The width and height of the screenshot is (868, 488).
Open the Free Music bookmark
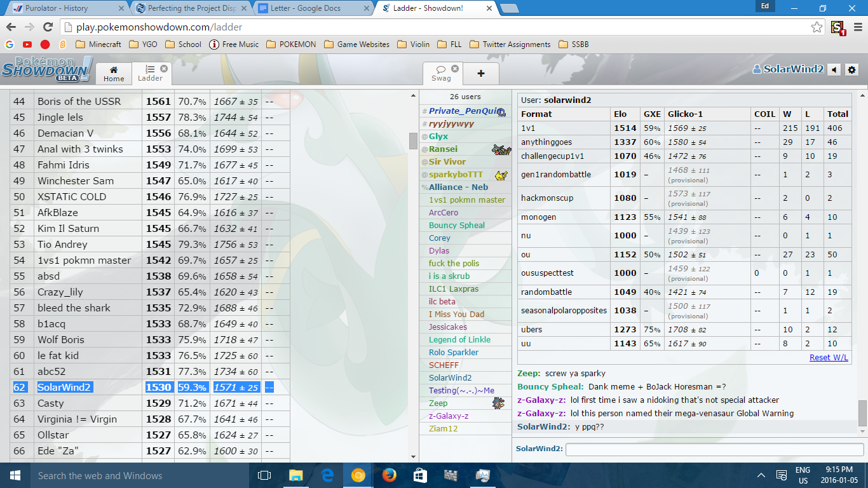coord(234,44)
